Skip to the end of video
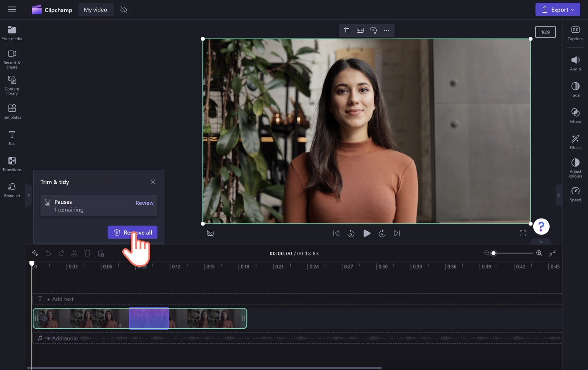588x370 pixels. point(397,233)
